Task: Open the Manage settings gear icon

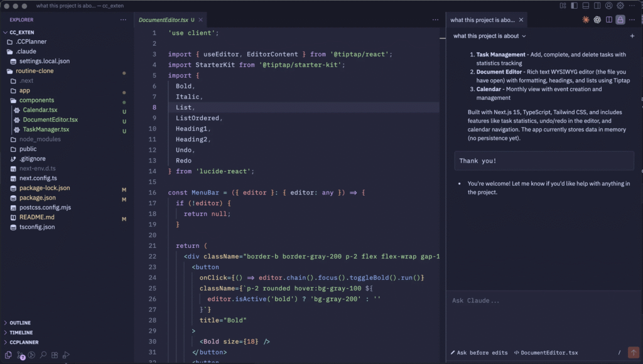Action: point(620,6)
